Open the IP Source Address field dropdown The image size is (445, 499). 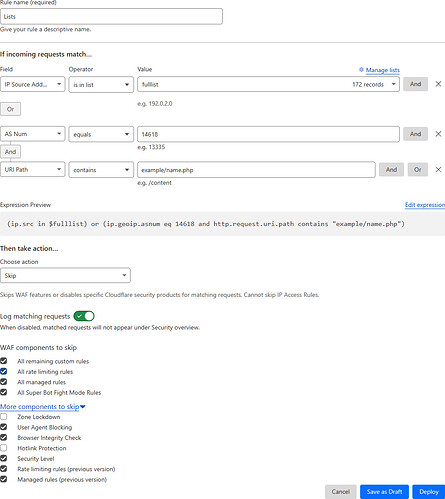(x=33, y=84)
